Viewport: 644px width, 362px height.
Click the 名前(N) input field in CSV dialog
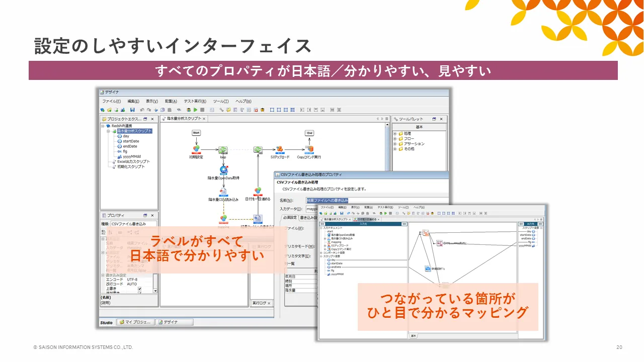(377, 200)
